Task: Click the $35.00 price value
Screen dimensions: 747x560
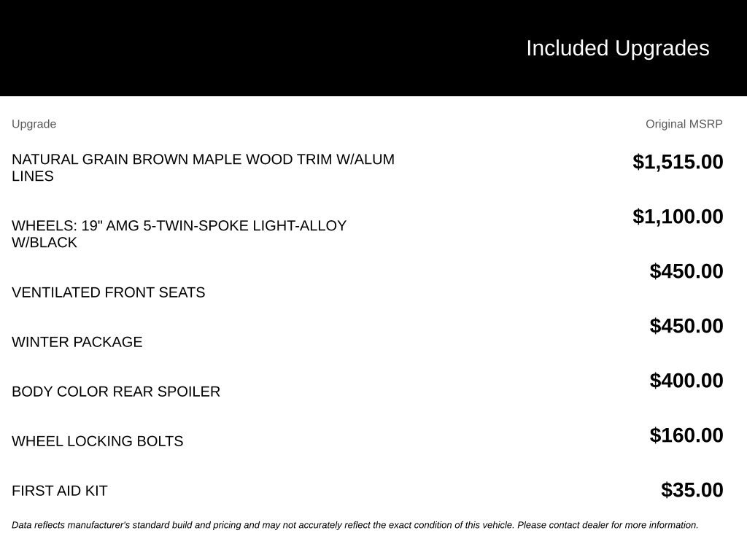Action: point(692,491)
